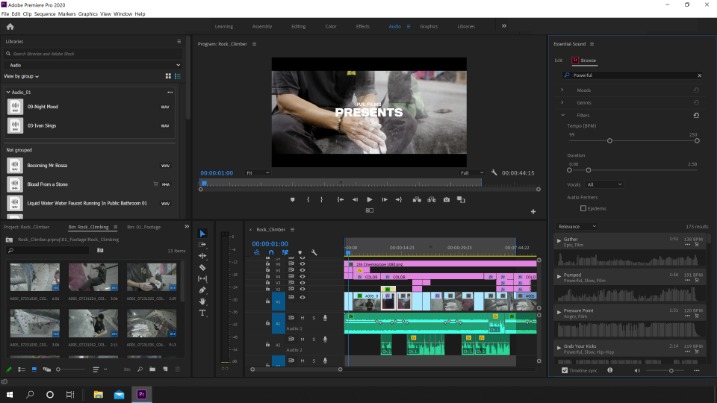The height and width of the screenshot is (403, 717).
Task: Click the Browse tab in Essential Sound
Action: 587,60
